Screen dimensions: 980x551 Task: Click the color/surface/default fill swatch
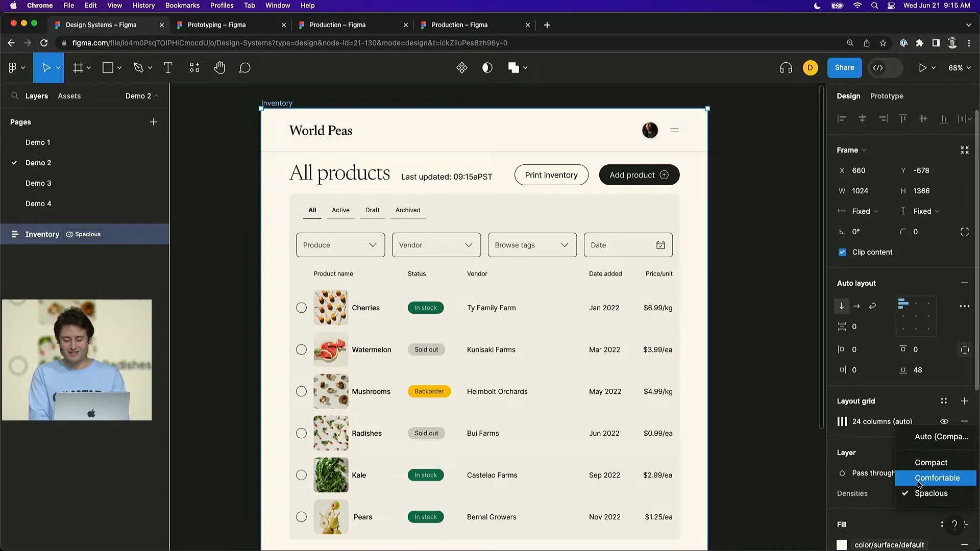point(842,545)
